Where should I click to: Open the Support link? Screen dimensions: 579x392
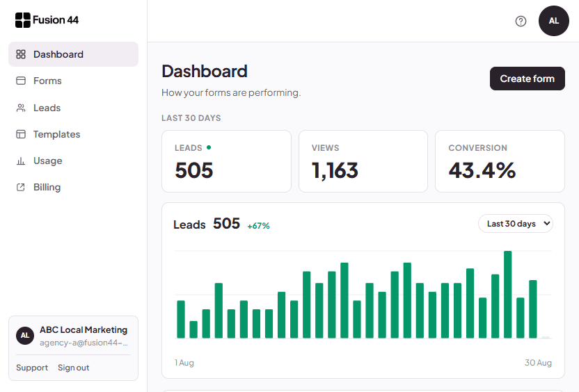pos(32,368)
